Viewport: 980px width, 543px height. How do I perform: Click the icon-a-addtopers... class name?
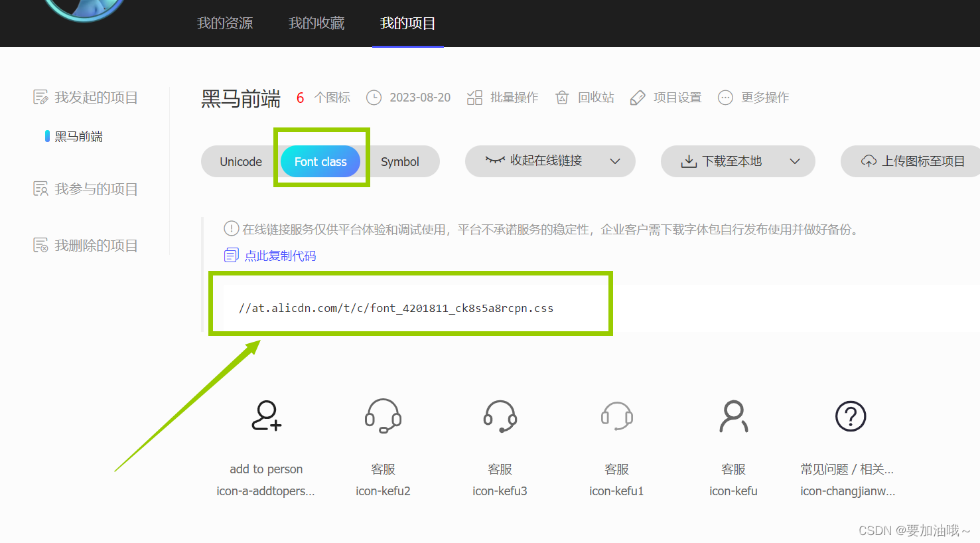pos(265,491)
